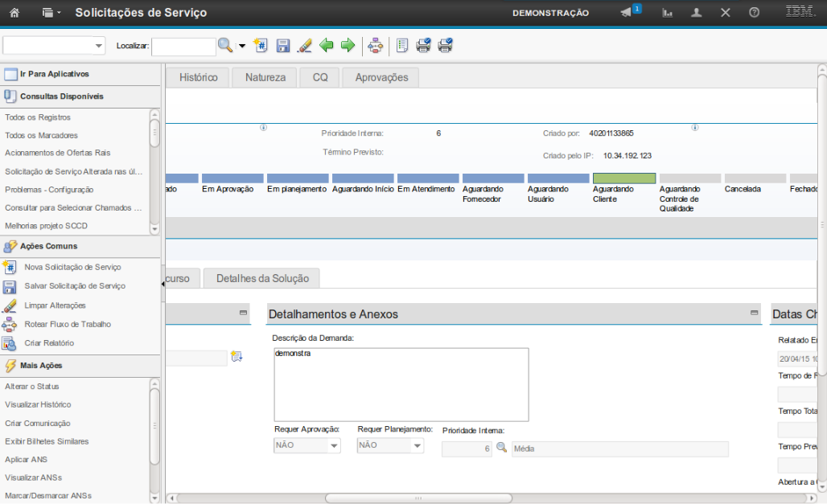The height and width of the screenshot is (504, 827).
Task: Collapse the Detalhamentos e Anexos section
Action: point(754,313)
